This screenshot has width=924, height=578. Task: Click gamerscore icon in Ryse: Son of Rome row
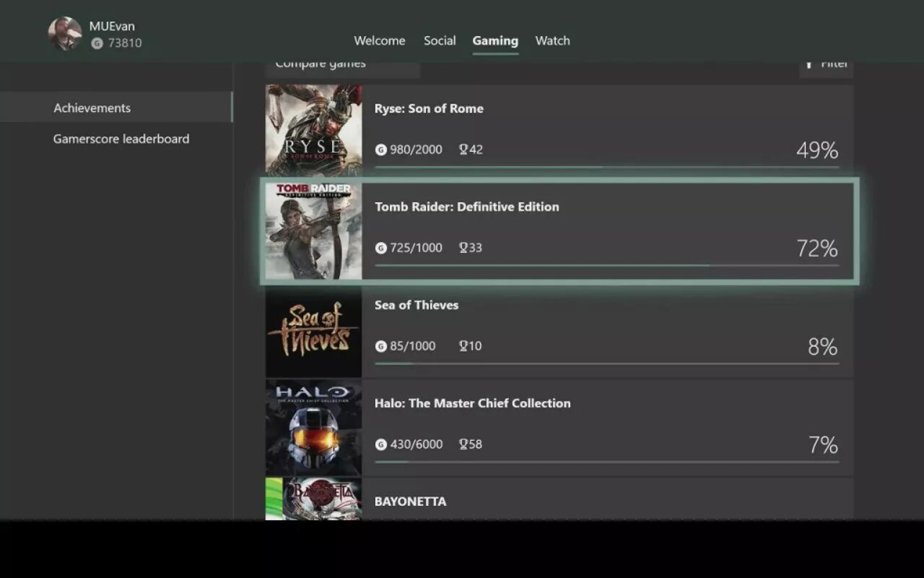pos(381,150)
